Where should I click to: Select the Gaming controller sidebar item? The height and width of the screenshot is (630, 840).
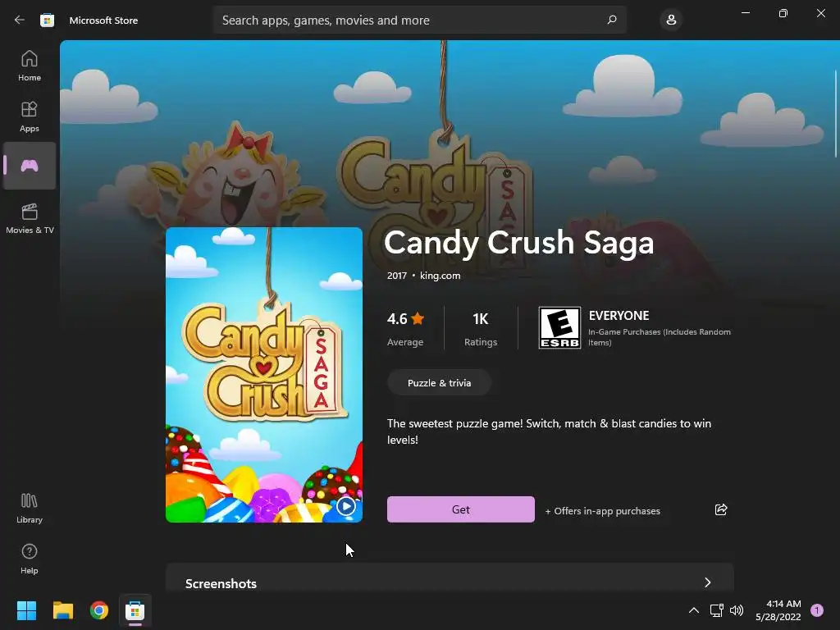(30, 166)
